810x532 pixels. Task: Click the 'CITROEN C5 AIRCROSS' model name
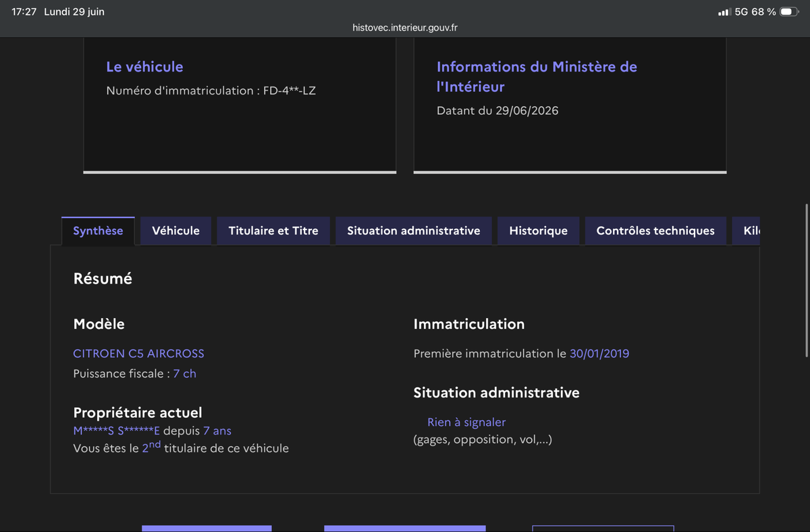click(x=138, y=353)
